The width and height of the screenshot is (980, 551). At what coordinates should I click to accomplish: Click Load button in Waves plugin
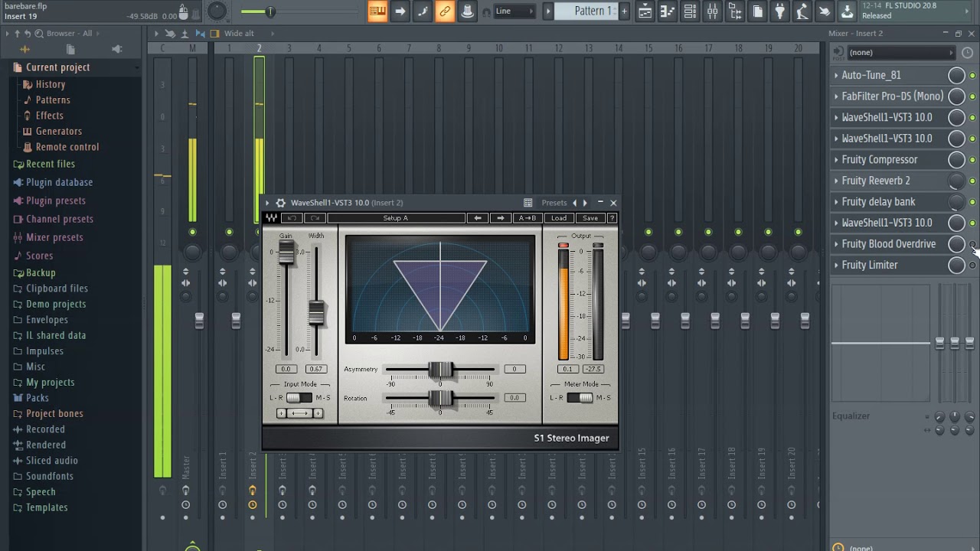[x=559, y=218]
